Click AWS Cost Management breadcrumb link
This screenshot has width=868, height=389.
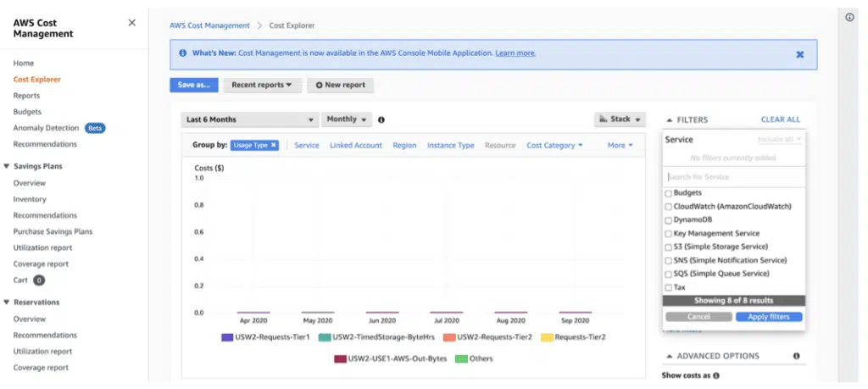click(210, 25)
